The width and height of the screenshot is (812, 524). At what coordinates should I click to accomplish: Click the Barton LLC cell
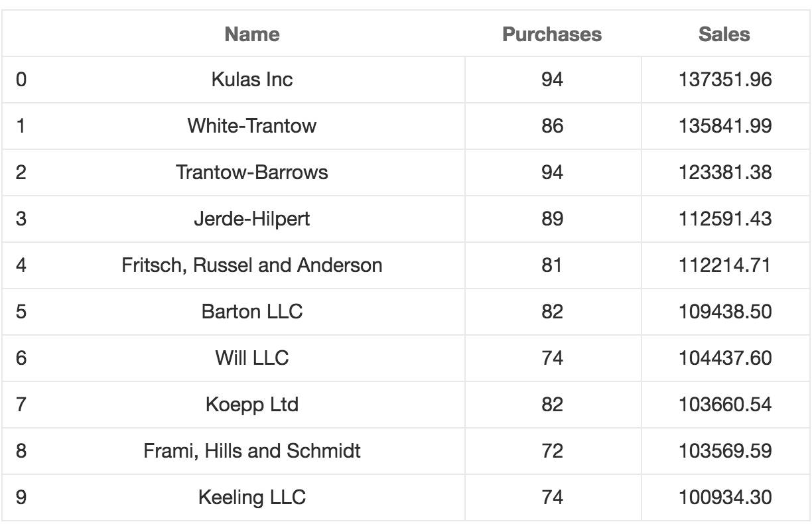[252, 312]
